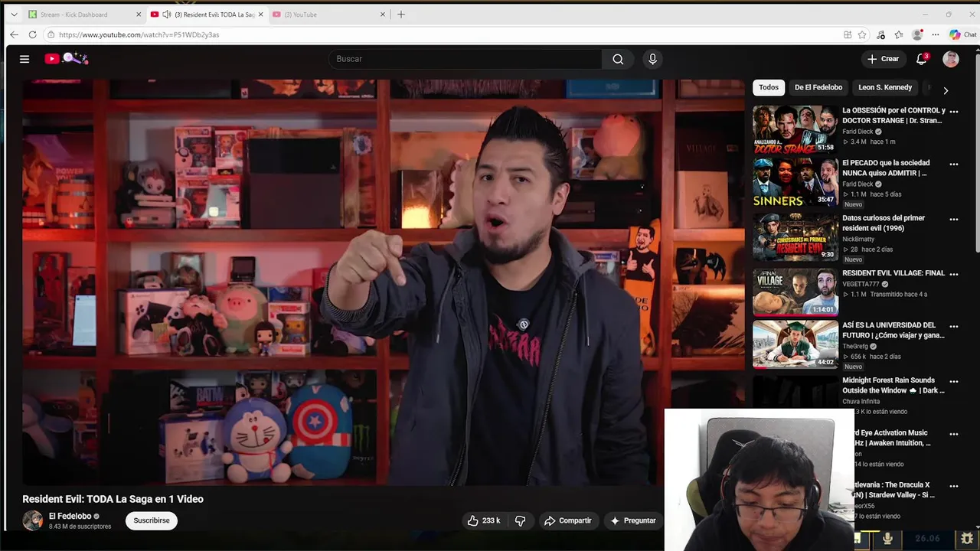Viewport: 980px width, 551px height.
Task: Go back with the browser back arrow
Action: (x=14, y=34)
